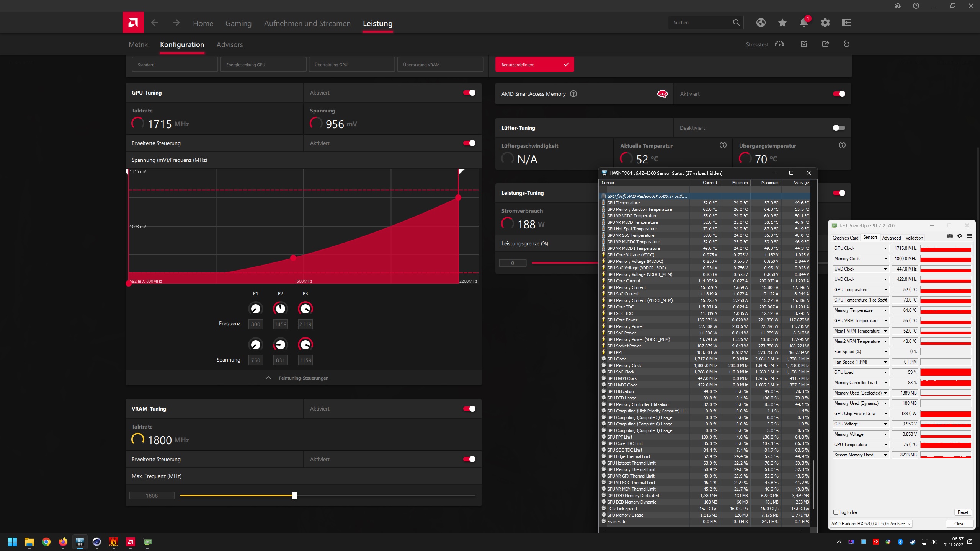Enable Lüfter-Tuning switch
The width and height of the screenshot is (980, 551).
click(x=839, y=128)
